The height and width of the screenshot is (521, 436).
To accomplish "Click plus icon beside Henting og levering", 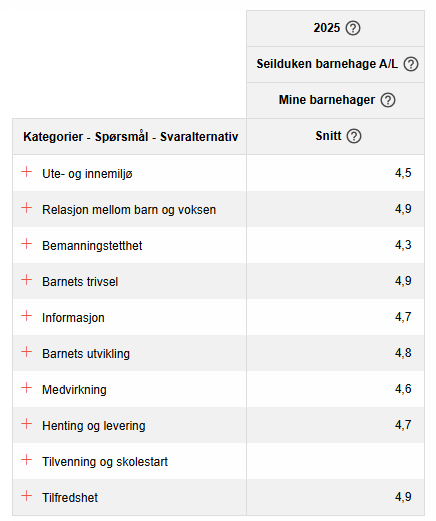I will point(26,424).
